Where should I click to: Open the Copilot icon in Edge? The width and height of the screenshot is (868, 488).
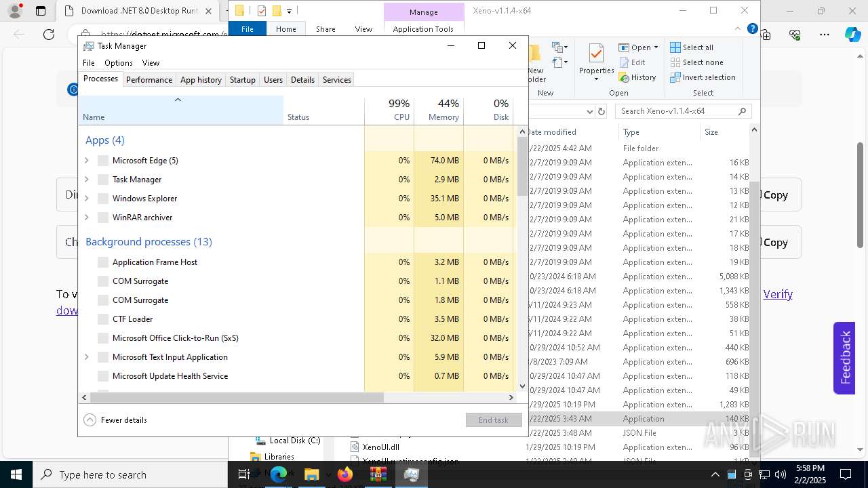[852, 35]
